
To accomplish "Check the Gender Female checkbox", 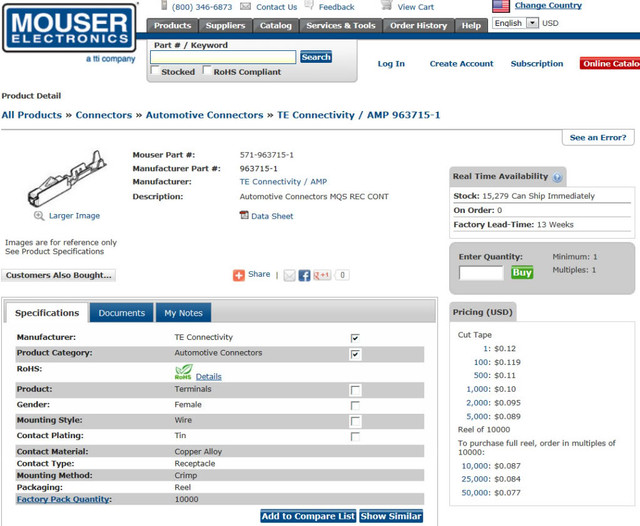I will point(355,406).
